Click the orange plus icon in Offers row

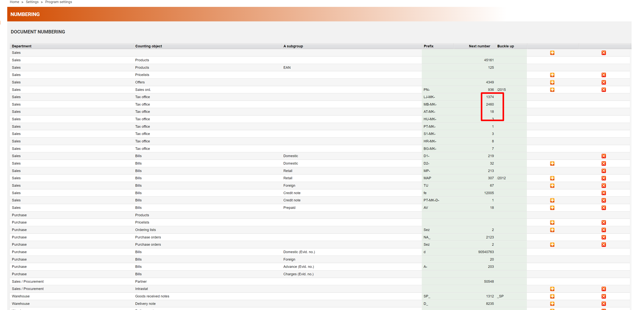[552, 82]
